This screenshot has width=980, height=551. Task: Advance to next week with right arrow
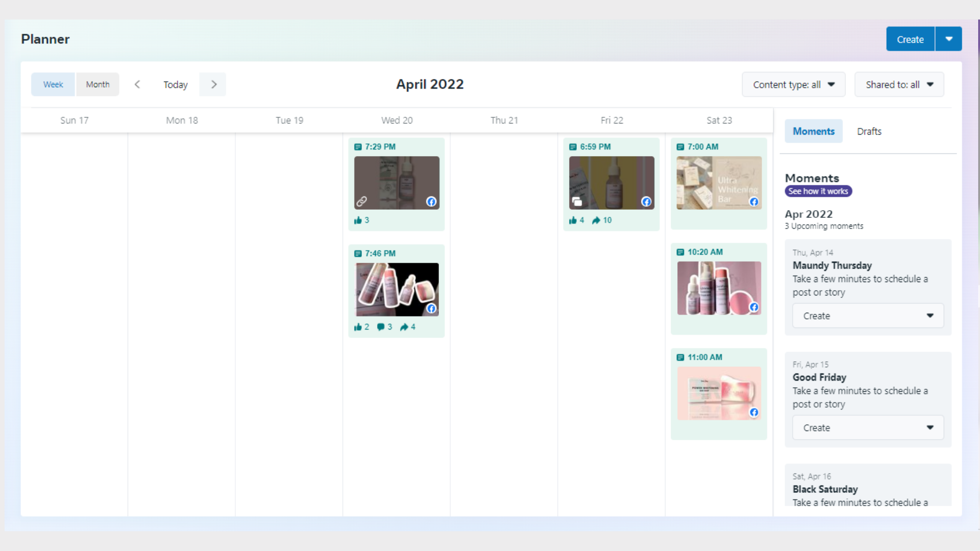pyautogui.click(x=213, y=84)
